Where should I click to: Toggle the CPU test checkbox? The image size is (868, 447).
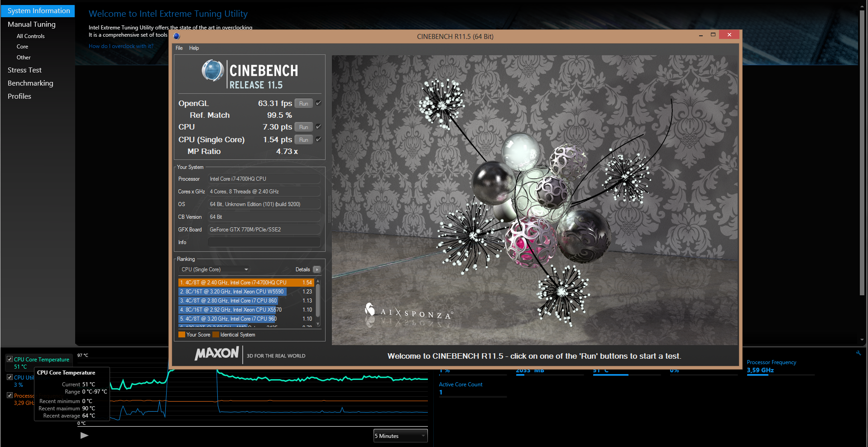tap(318, 127)
